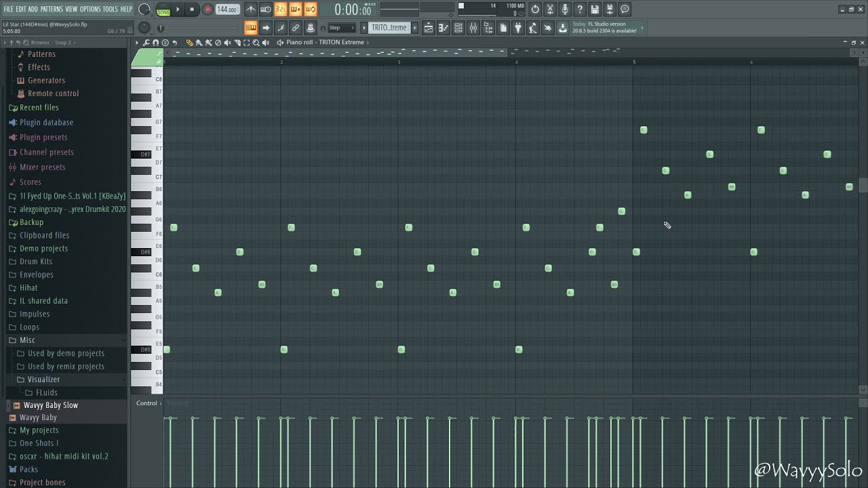Switch the Pat/Song mode toggle
Image resolution: width=868 pixels, height=488 pixels.
(163, 9)
